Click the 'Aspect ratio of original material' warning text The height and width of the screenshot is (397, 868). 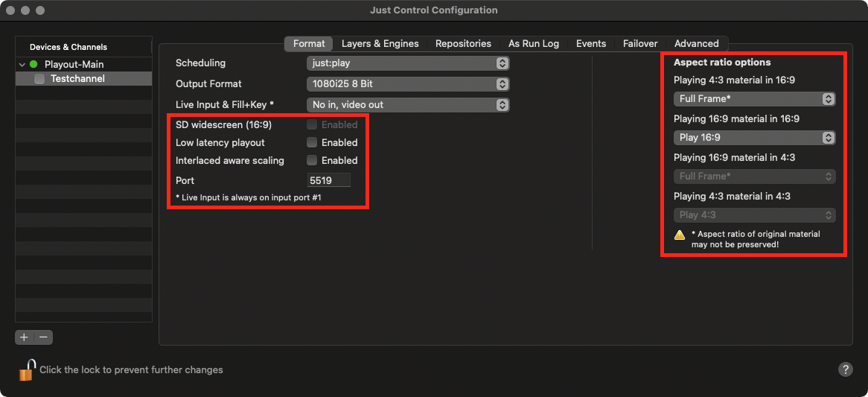click(x=756, y=238)
